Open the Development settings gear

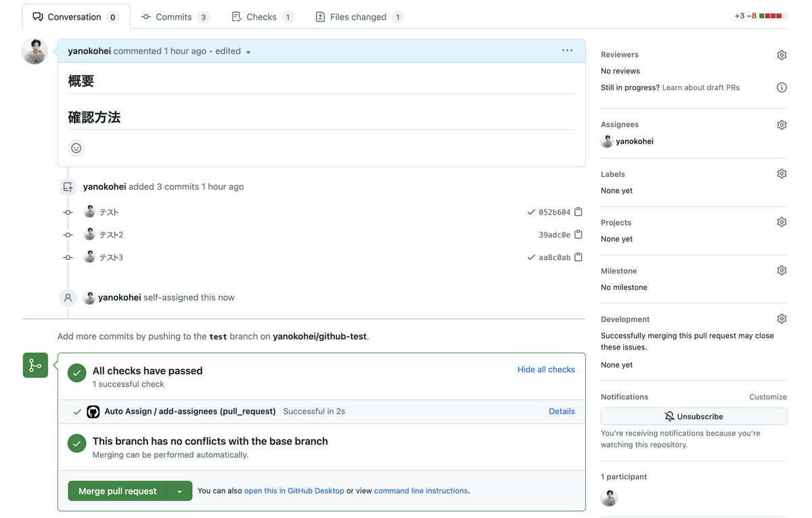tap(782, 318)
